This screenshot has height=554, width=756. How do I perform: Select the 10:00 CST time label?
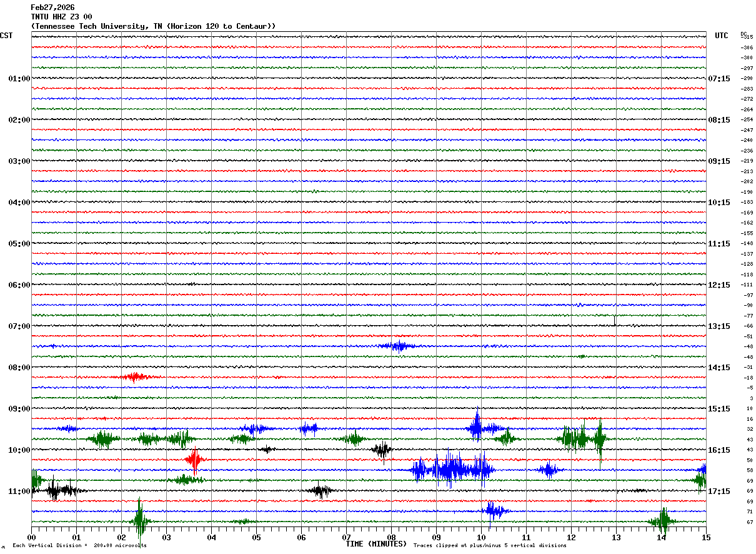19,450
